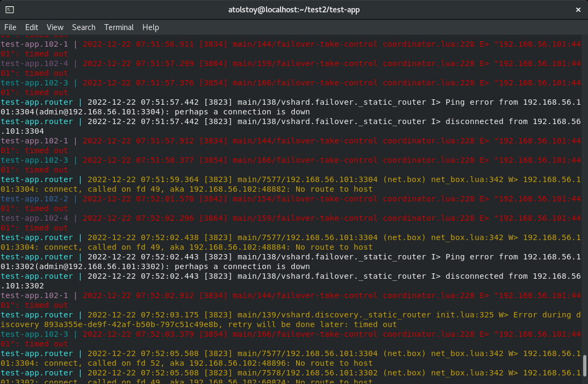Image resolution: width=588 pixels, height=384 pixels.
Task: Click the timestamp 07:52:03.175 router line
Action: tap(170, 315)
